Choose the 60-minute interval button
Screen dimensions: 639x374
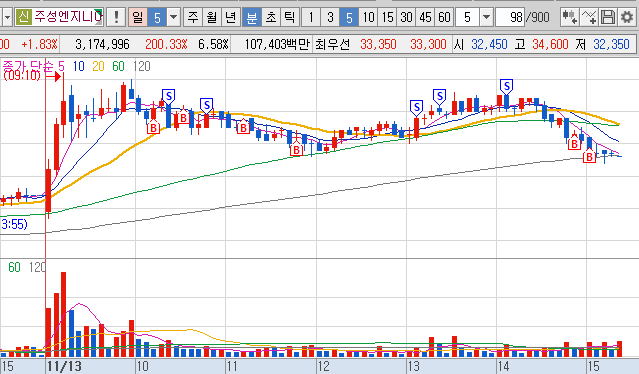pos(444,18)
